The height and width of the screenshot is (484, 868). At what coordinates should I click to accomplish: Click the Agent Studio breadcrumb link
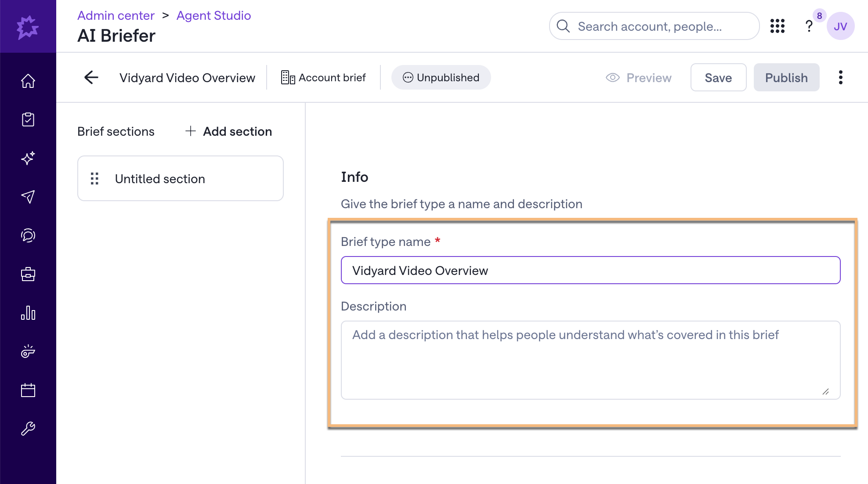tap(213, 15)
